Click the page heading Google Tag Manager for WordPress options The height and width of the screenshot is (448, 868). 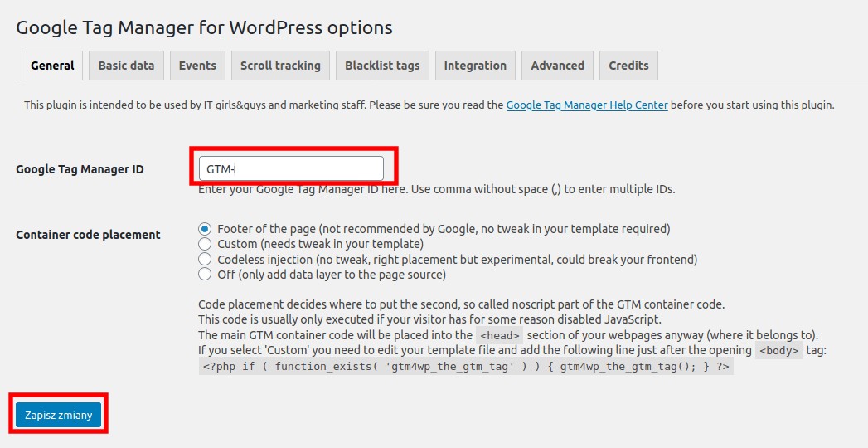tap(204, 27)
